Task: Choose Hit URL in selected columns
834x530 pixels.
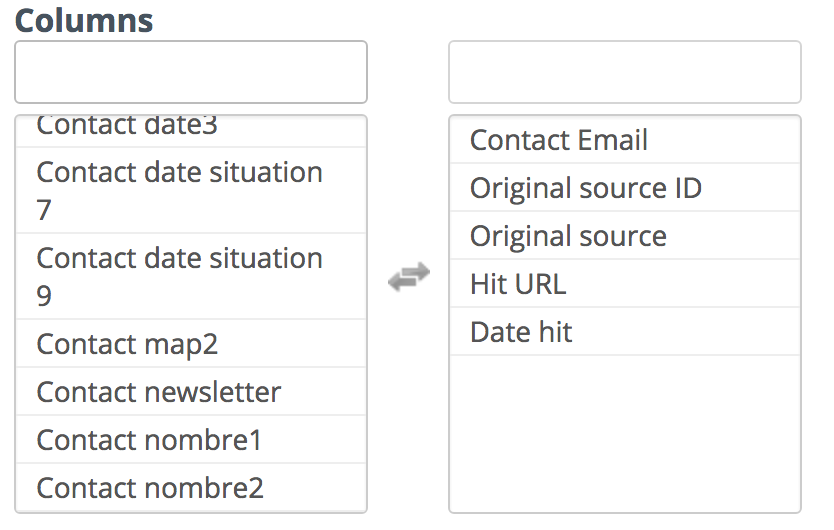Action: click(624, 283)
